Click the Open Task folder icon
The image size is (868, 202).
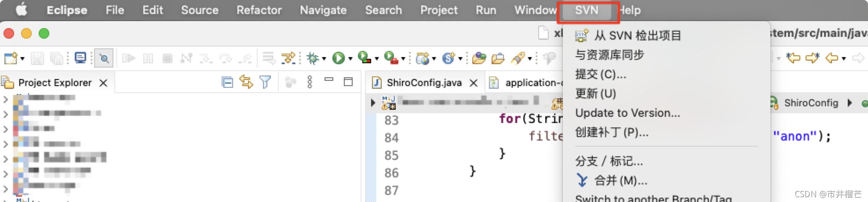498,58
